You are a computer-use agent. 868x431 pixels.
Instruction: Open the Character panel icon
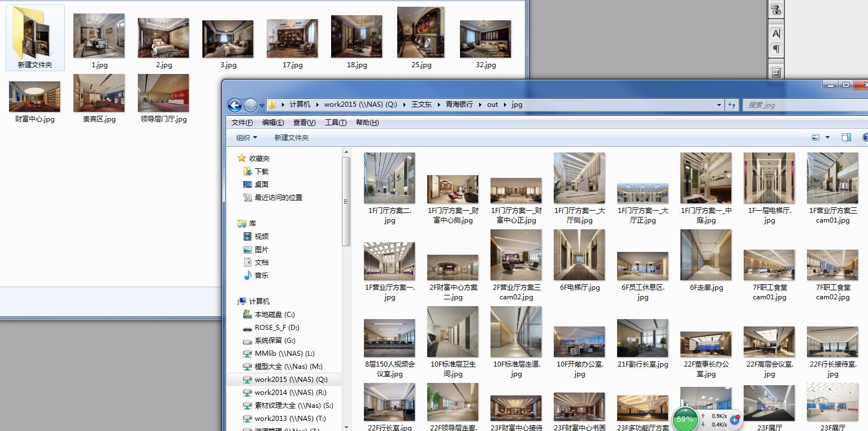[776, 33]
